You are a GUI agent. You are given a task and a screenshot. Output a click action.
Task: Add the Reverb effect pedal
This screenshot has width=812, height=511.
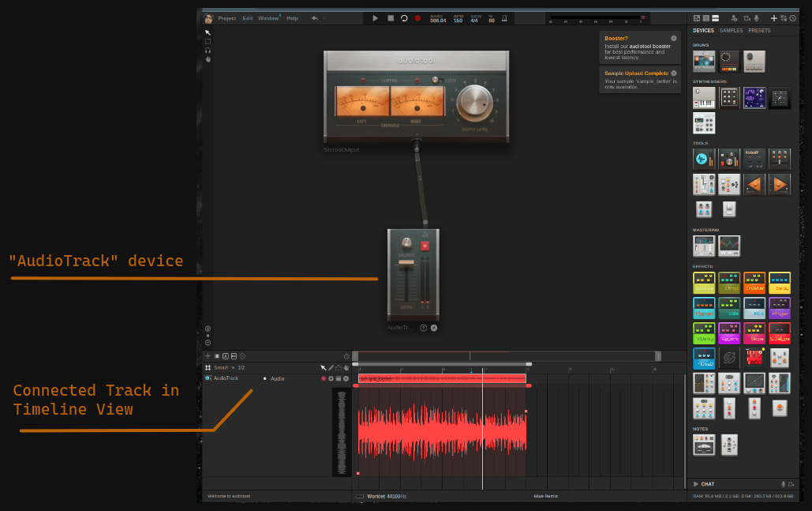729,333
